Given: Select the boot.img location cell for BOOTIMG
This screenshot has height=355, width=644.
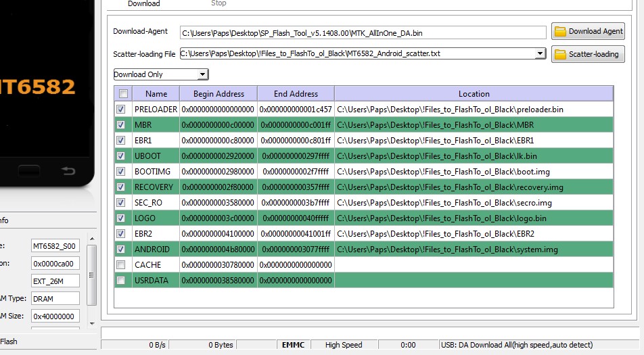Looking at the screenshot, I should 474,171.
